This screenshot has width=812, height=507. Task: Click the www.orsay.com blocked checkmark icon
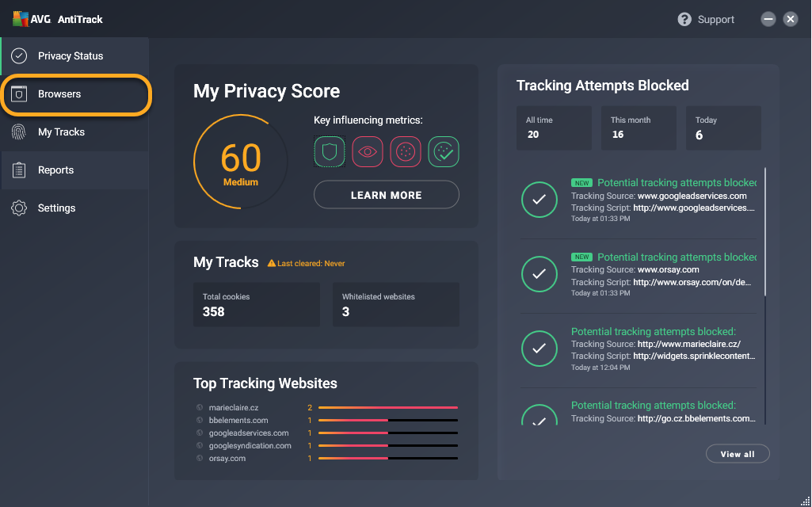point(539,274)
